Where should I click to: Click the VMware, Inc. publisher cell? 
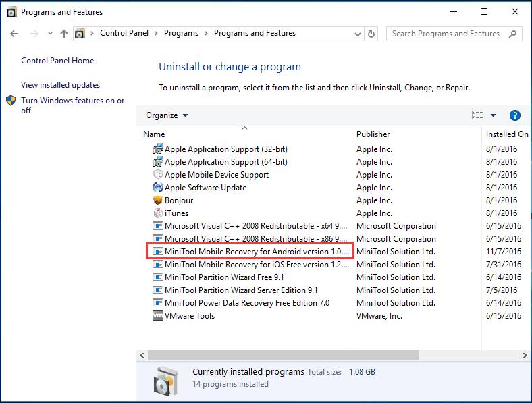[x=379, y=316]
